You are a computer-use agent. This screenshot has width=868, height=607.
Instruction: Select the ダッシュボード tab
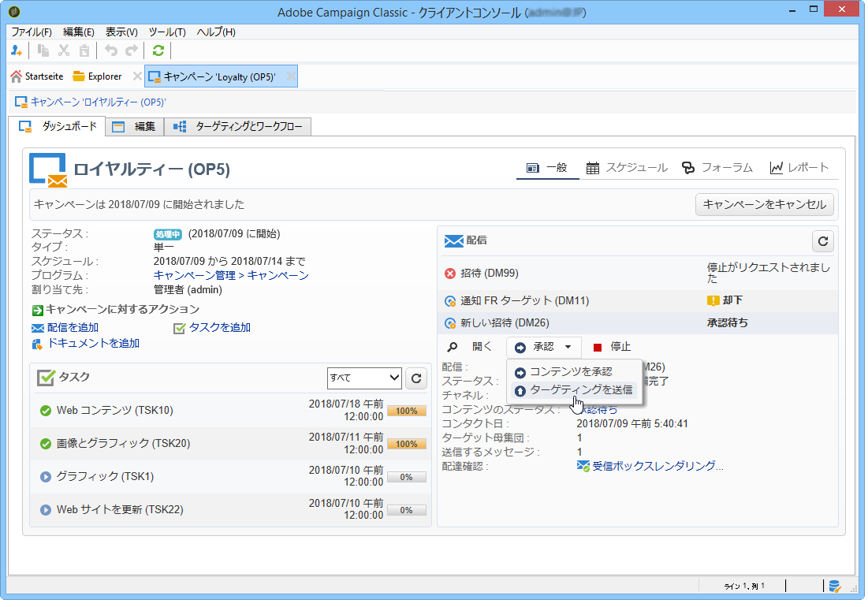pyautogui.click(x=57, y=126)
